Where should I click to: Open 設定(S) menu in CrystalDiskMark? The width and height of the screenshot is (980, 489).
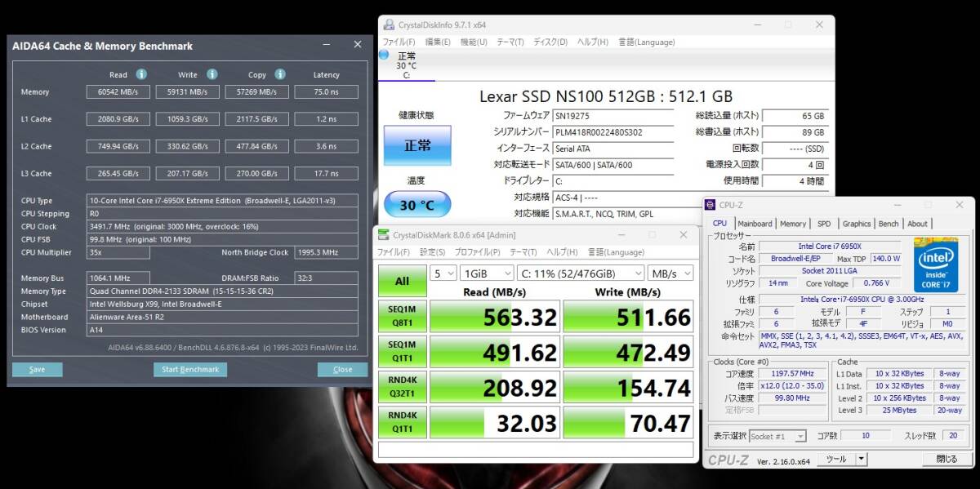pos(434,252)
